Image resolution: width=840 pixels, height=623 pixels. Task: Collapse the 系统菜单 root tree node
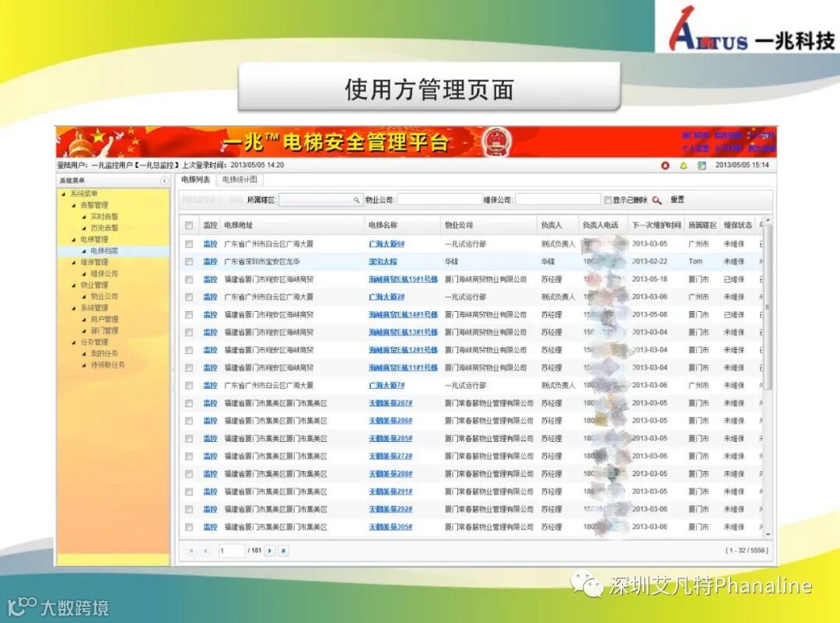tap(64, 194)
